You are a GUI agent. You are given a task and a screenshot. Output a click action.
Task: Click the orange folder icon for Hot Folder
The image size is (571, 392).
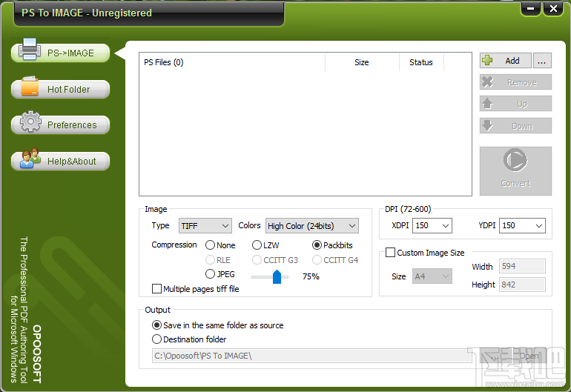(30, 86)
